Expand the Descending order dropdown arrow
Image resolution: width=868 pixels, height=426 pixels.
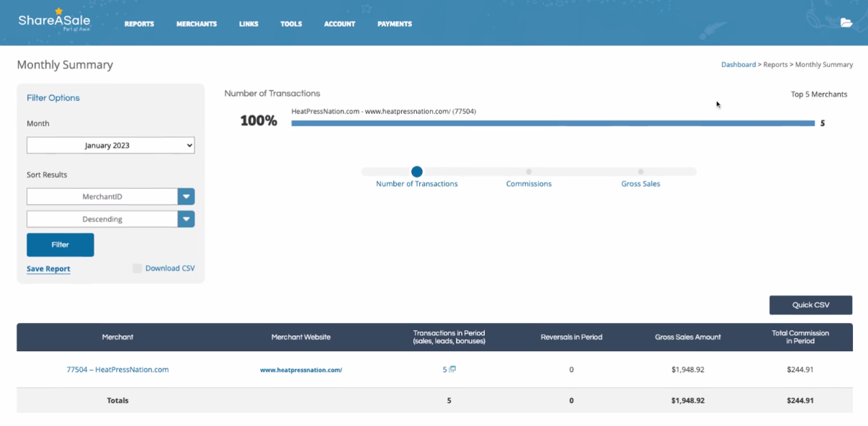pos(187,219)
